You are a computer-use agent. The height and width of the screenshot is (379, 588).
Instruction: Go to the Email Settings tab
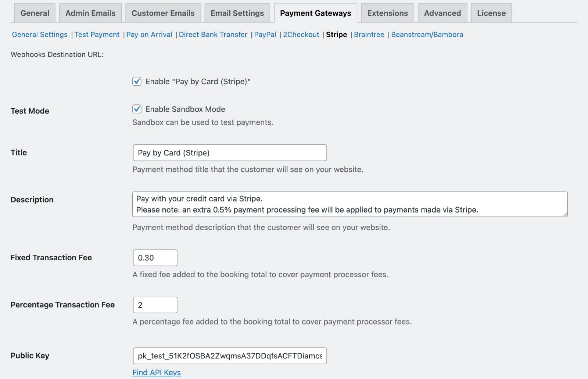[237, 13]
